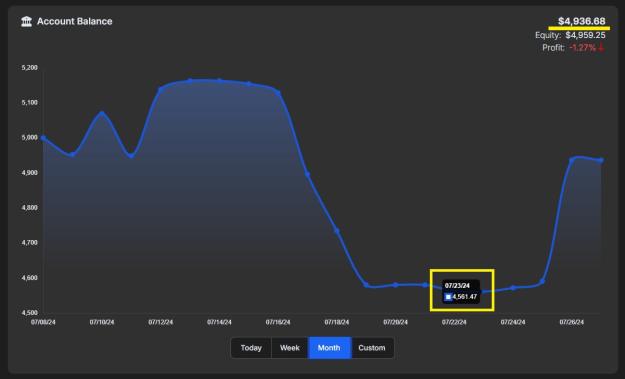Click the red down arrow next to Profit
This screenshot has height=379, width=625.
click(601, 47)
